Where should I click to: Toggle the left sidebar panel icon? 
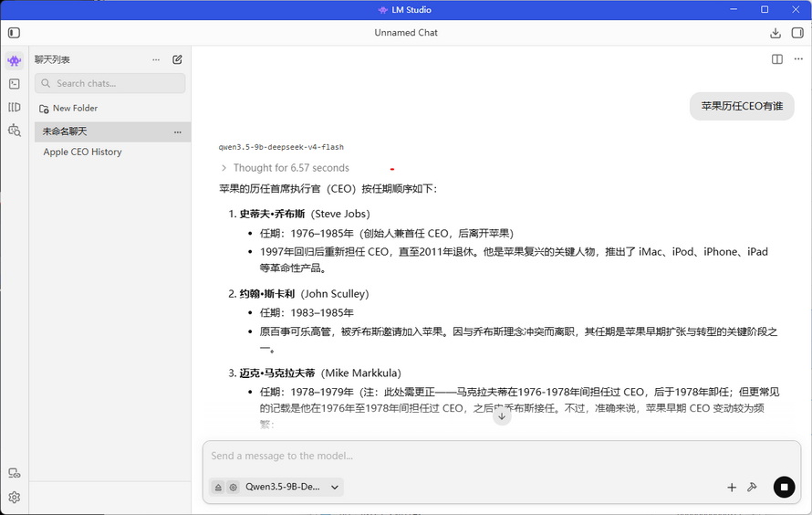(x=14, y=33)
